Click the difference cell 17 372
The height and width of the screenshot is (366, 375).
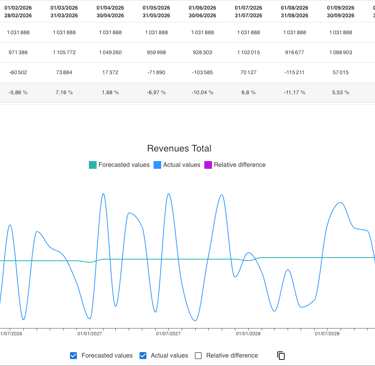110,72
